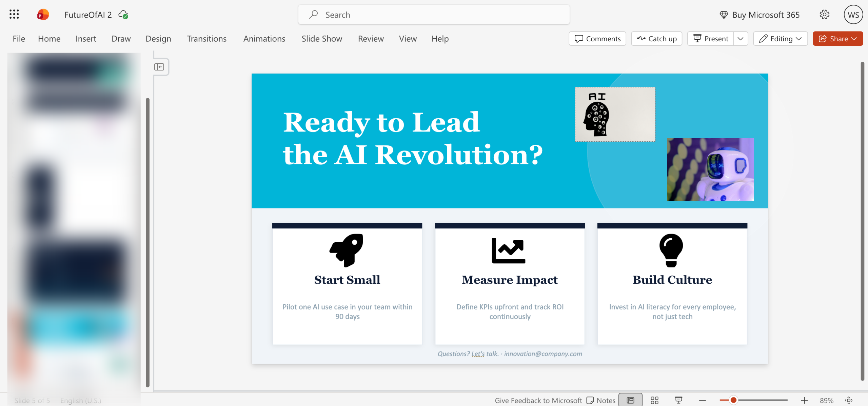Click the zoom in plus icon
Screen dimensions: 868x406
pyautogui.click(x=804, y=400)
